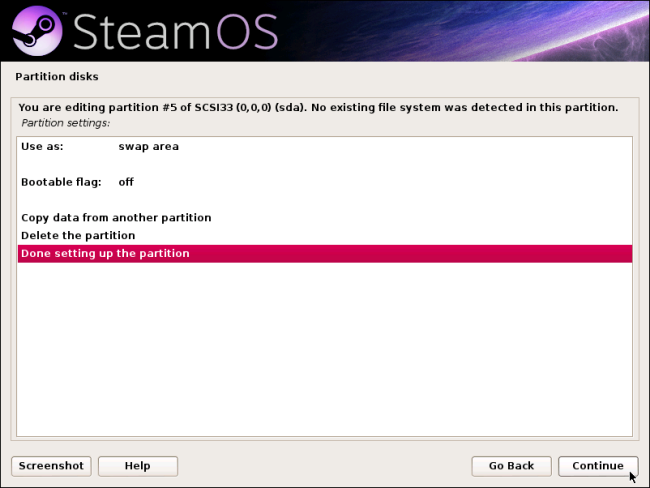Click the 'Partition disks' heading
The height and width of the screenshot is (488, 650).
(x=57, y=77)
